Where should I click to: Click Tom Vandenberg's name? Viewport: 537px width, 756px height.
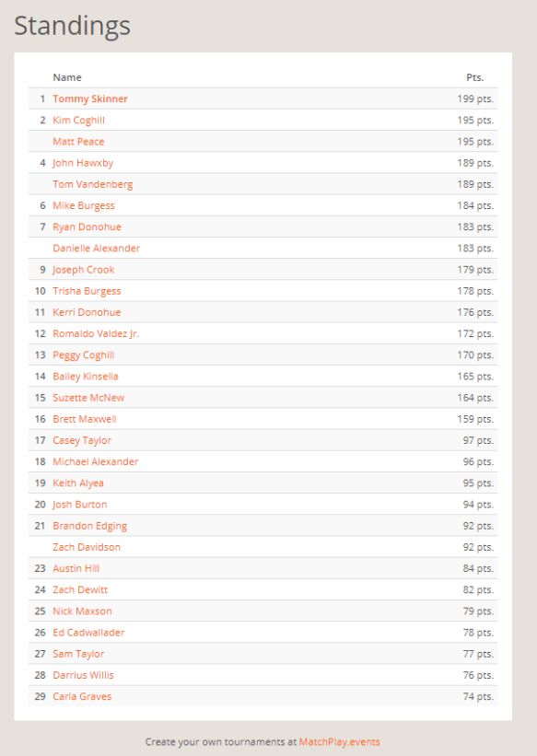click(92, 184)
